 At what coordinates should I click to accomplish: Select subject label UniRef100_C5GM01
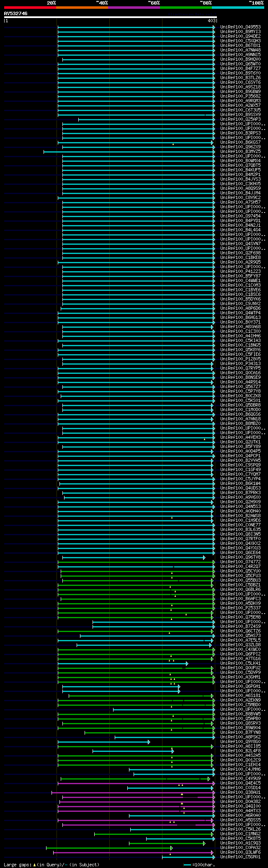(241, 857)
